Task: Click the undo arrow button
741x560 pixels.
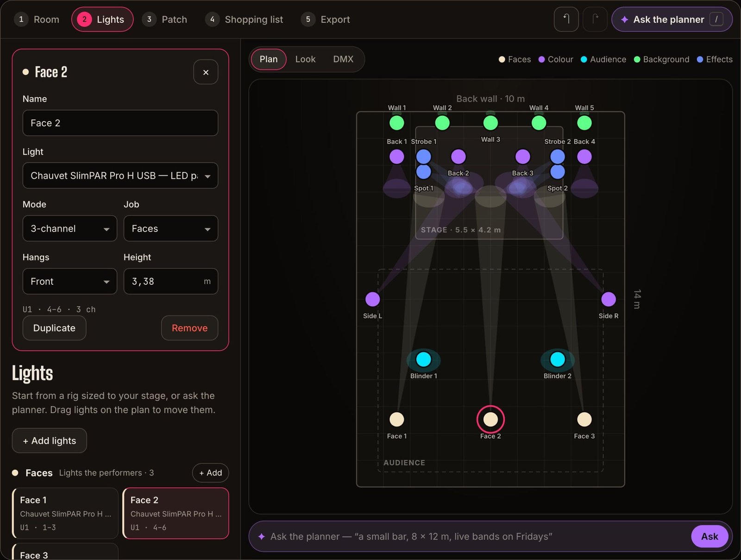Action: coord(566,19)
